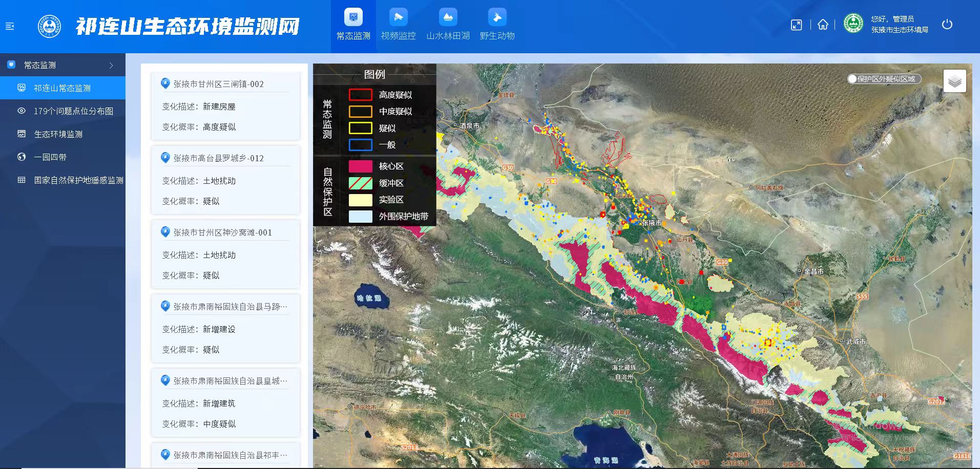This screenshot has width=980, height=469.
Task: Click location pin on 神沙窝滩-001 card
Action: pyautogui.click(x=165, y=232)
